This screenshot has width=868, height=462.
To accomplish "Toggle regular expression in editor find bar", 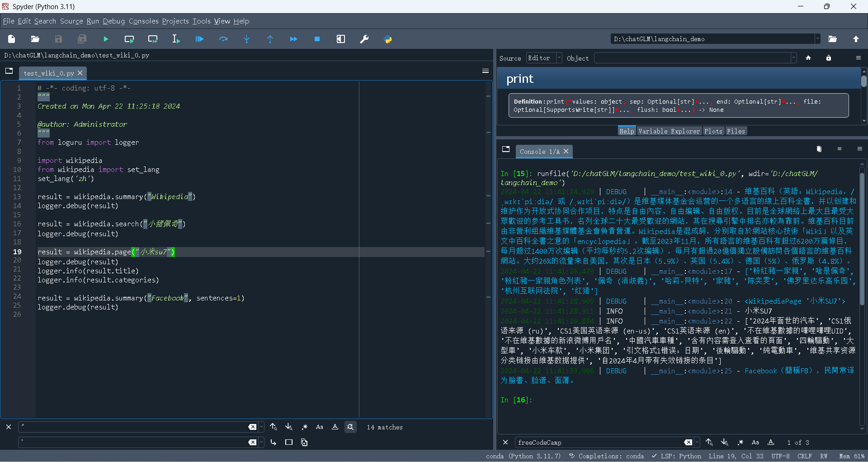I will click(x=305, y=427).
